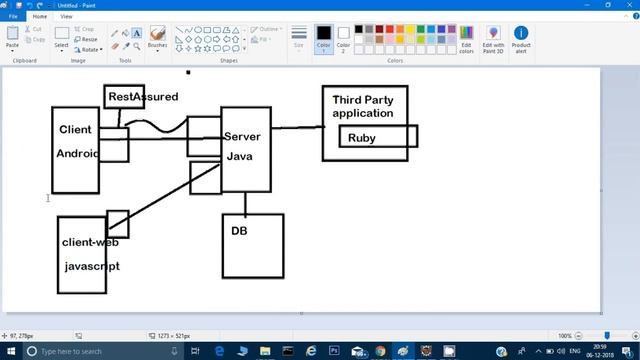
Task: Open the Size line thickness dropdown
Action: [x=299, y=39]
